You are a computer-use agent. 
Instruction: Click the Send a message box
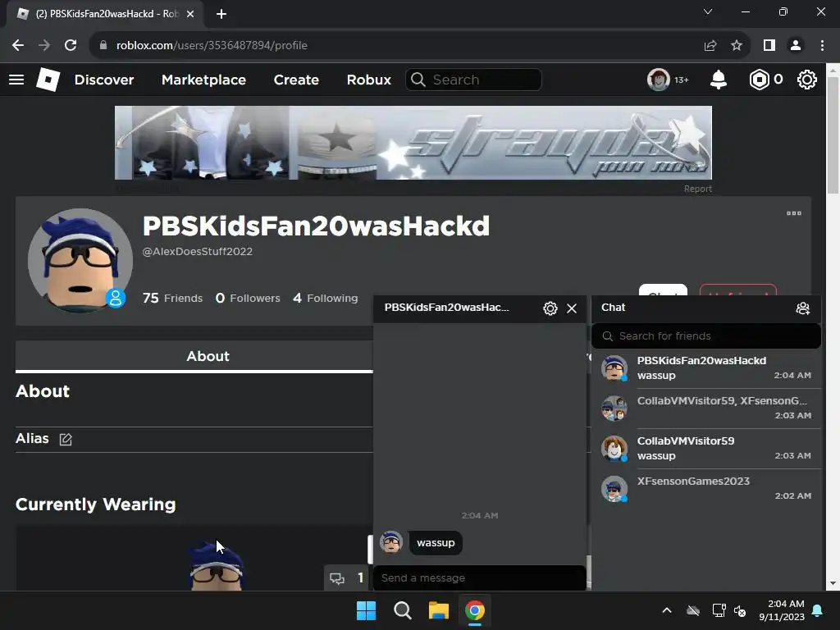point(479,578)
